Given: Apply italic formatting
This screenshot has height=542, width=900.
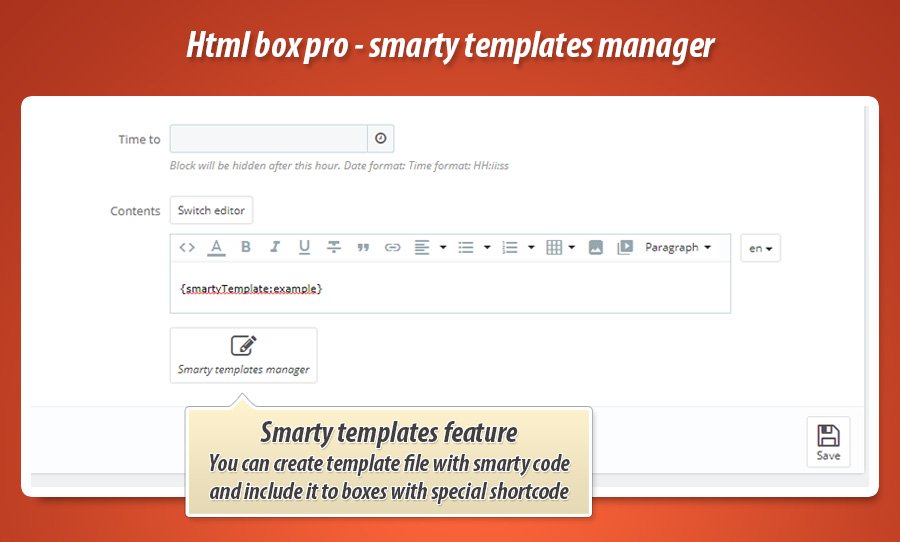Looking at the screenshot, I should coord(275,247).
